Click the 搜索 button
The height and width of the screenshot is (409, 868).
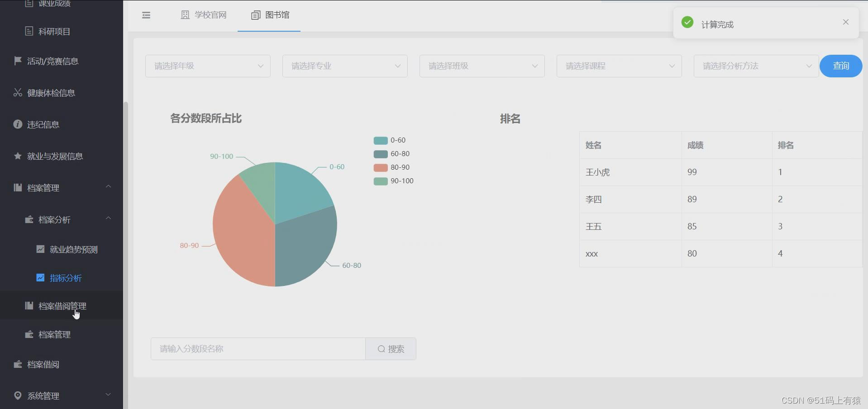click(x=391, y=349)
